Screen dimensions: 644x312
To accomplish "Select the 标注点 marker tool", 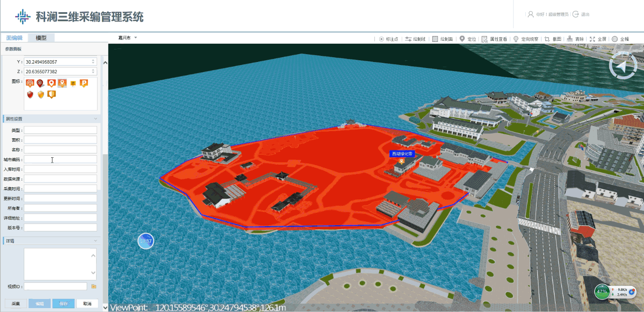I will coord(388,39).
